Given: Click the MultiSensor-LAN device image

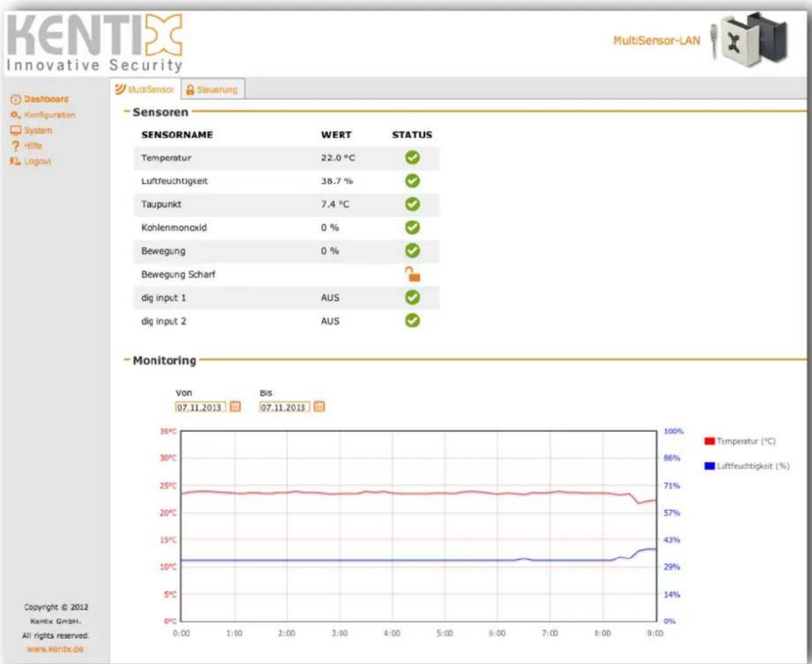Looking at the screenshot, I should pyautogui.click(x=749, y=39).
